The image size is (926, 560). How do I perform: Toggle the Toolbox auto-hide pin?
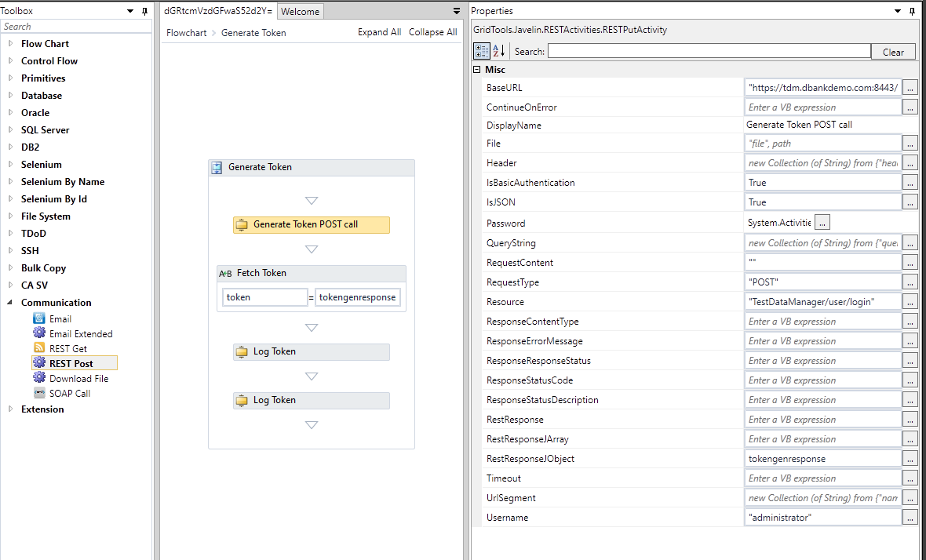click(x=144, y=10)
